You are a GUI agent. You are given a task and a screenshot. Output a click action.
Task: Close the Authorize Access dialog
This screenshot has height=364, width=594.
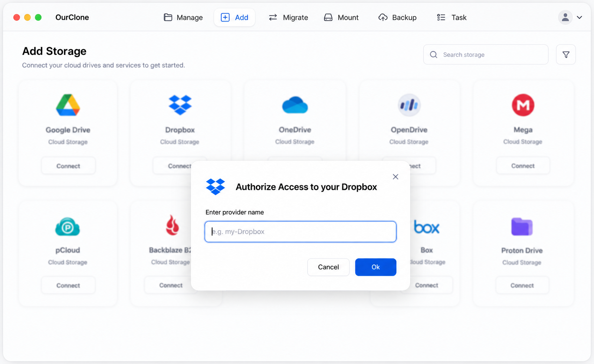396,177
